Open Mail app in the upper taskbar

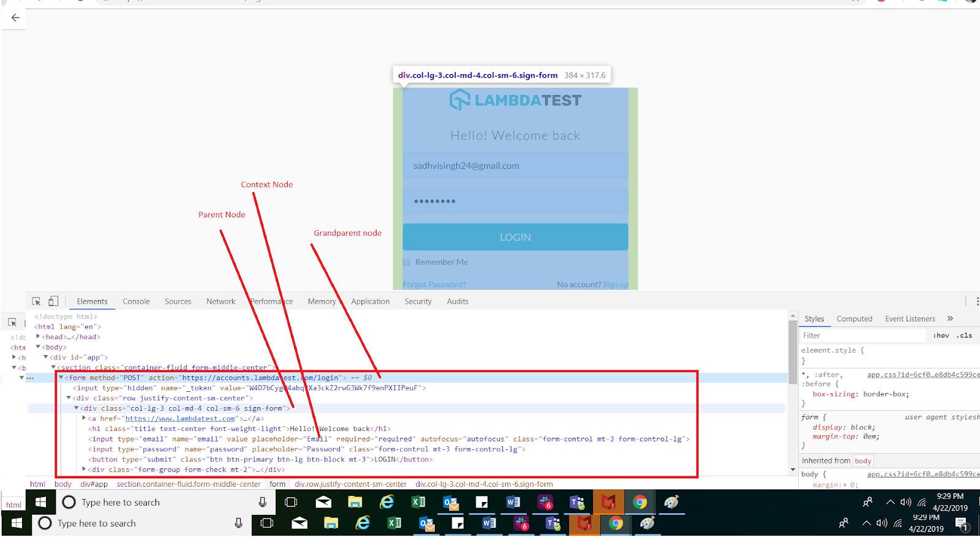tap(323, 502)
